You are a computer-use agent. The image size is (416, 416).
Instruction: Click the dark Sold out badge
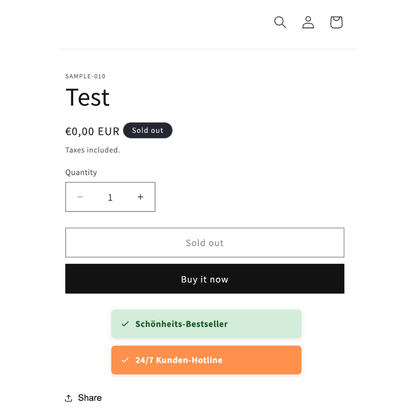pos(148,130)
